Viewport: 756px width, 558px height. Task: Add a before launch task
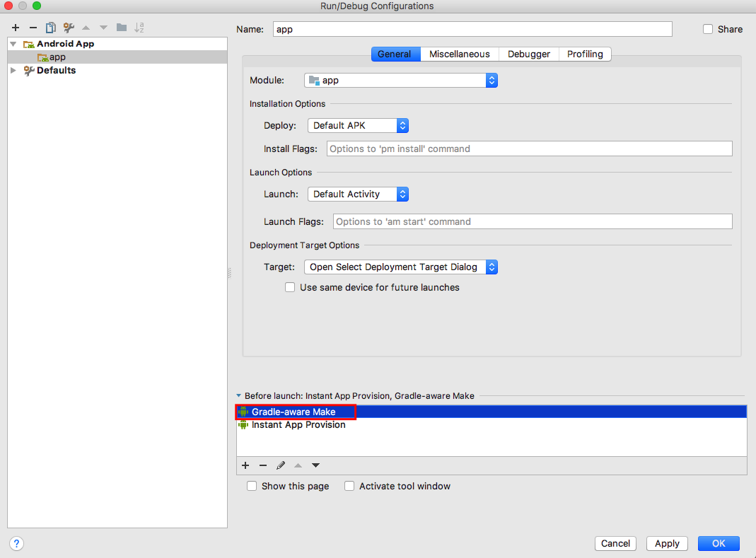click(245, 465)
